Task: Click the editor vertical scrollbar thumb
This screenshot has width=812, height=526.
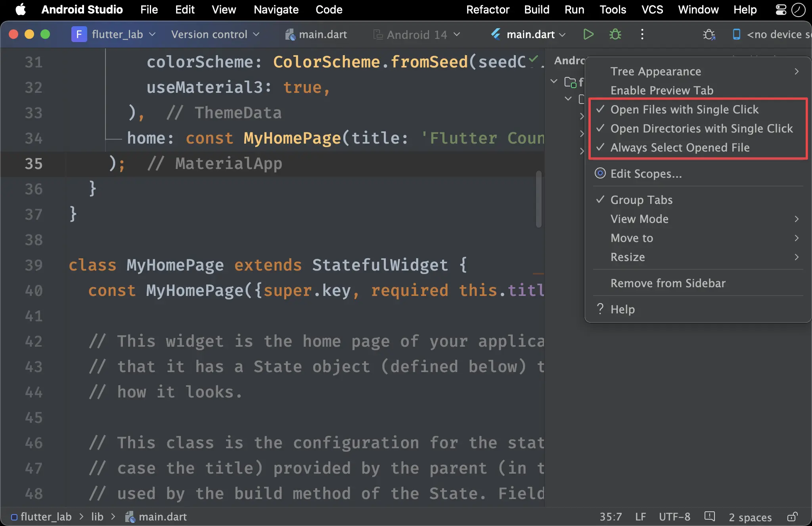Action: pyautogui.click(x=539, y=199)
